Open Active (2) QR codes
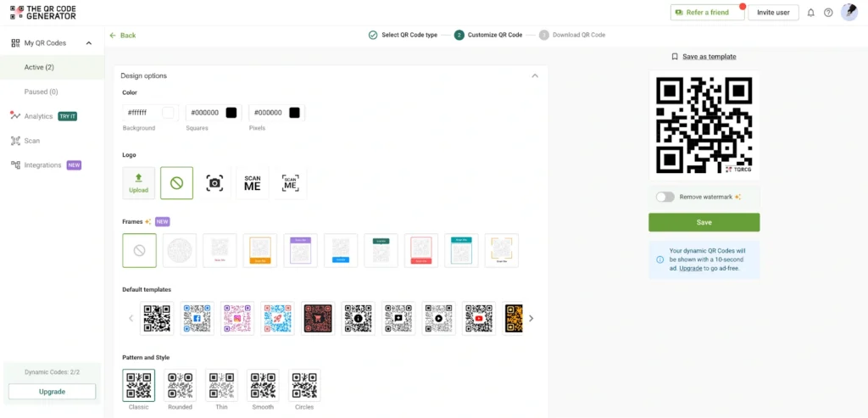 (52, 68)
